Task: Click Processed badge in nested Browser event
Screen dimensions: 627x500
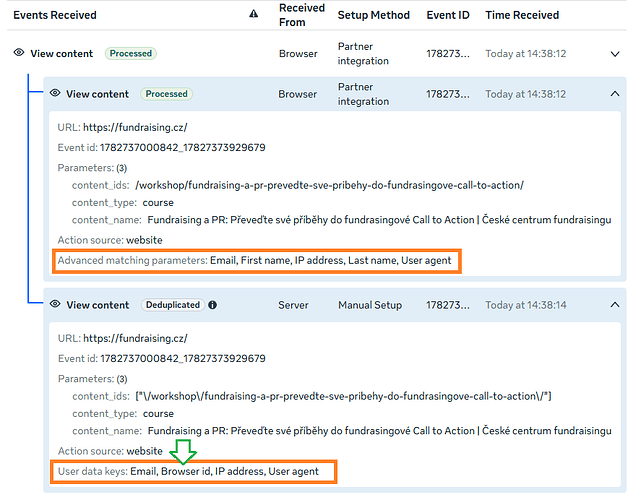Action: click(166, 94)
